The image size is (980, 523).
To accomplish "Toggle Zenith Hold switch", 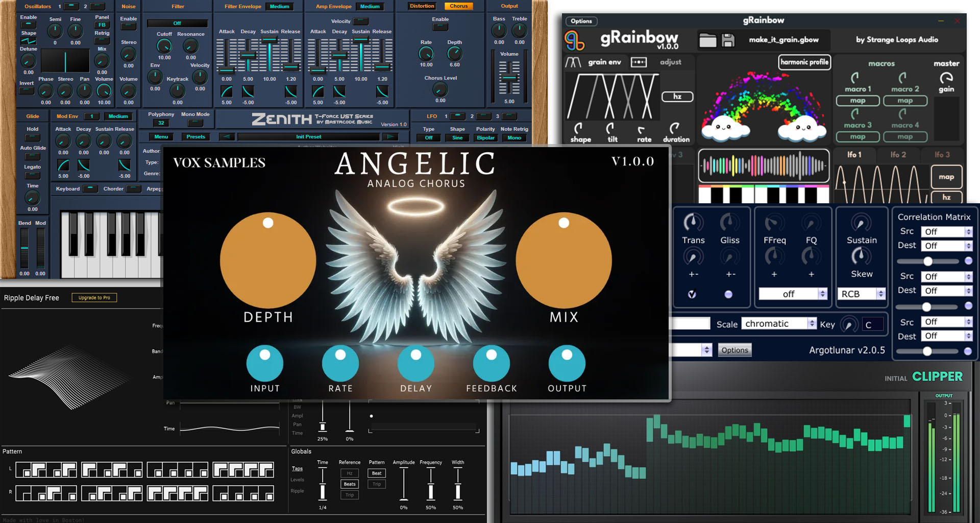I will (33, 137).
